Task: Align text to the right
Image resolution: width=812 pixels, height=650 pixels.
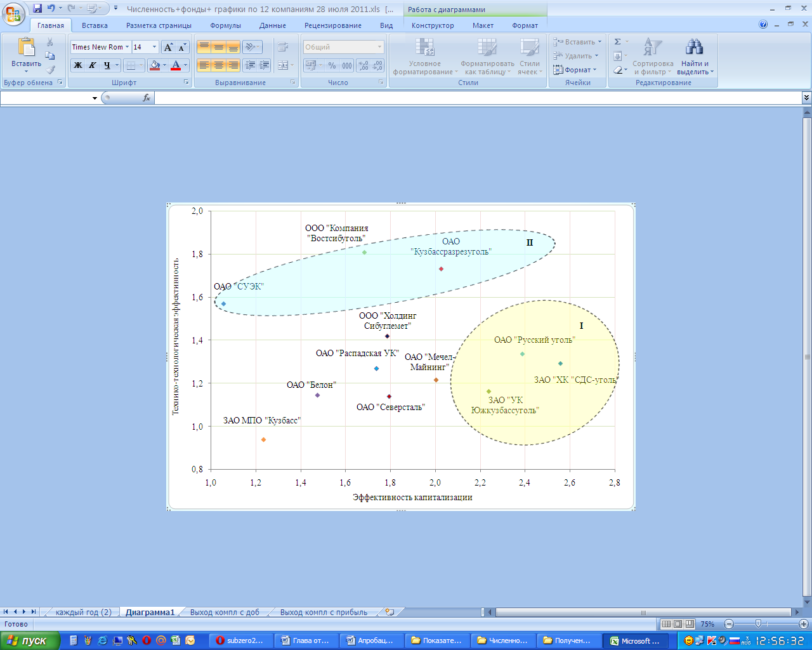Action: pyautogui.click(x=233, y=65)
